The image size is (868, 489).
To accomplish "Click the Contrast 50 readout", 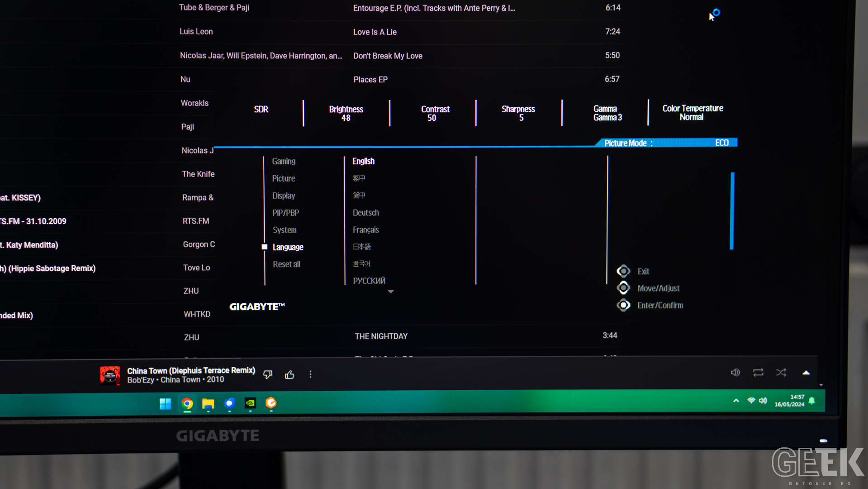I will coord(435,113).
